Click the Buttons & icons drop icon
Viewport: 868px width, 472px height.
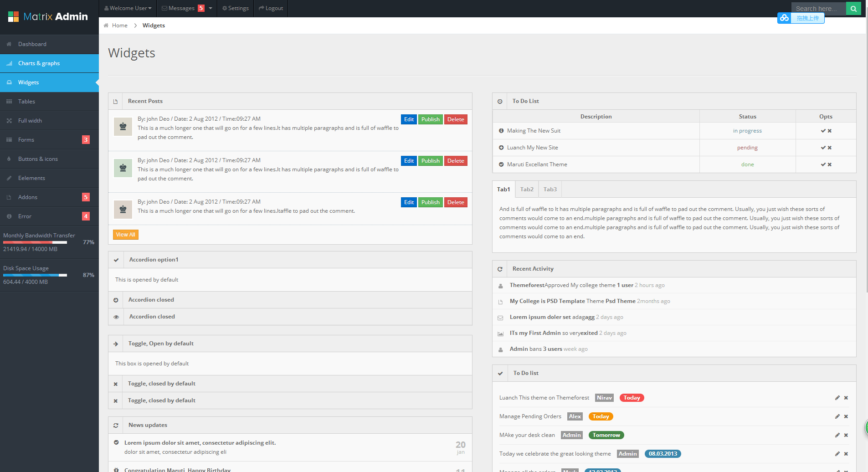pyautogui.click(x=9, y=159)
